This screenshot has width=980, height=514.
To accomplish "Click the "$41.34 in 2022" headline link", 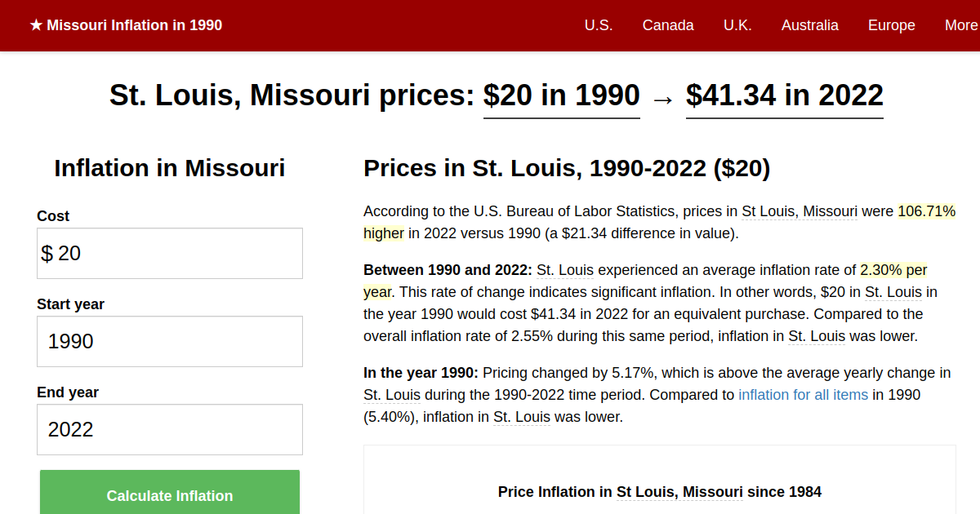I will tap(784, 95).
